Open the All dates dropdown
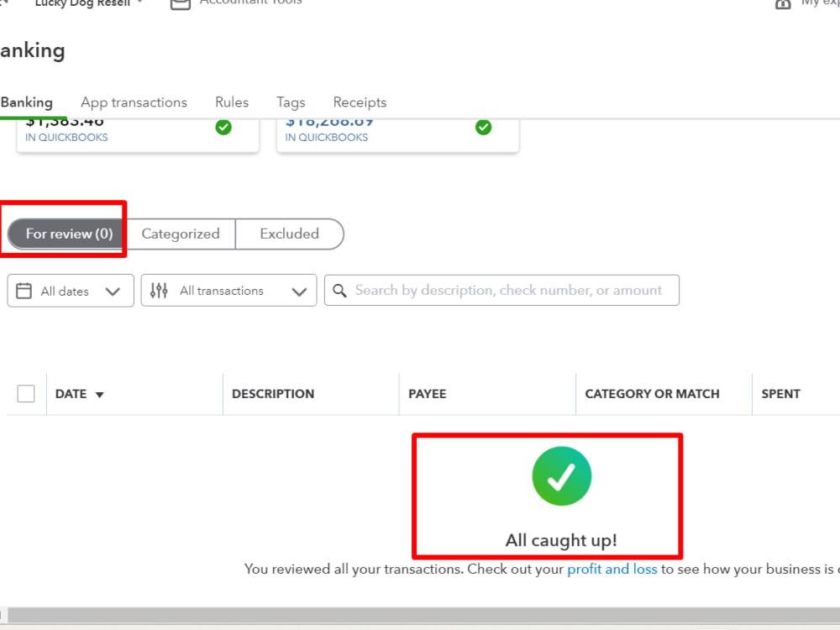This screenshot has height=630, width=840. [71, 291]
